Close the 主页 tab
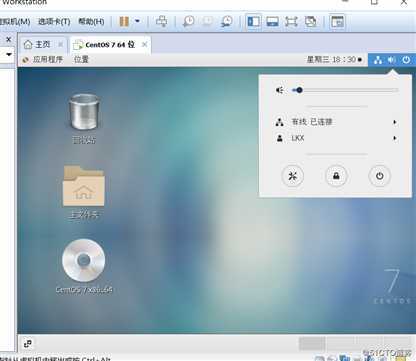Screen dimensions: 416x361 point(60,44)
